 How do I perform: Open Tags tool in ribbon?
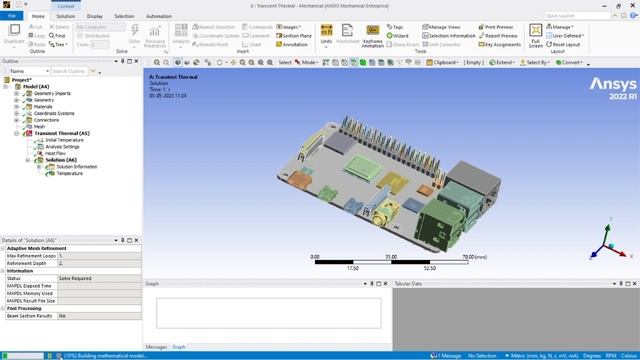point(395,27)
